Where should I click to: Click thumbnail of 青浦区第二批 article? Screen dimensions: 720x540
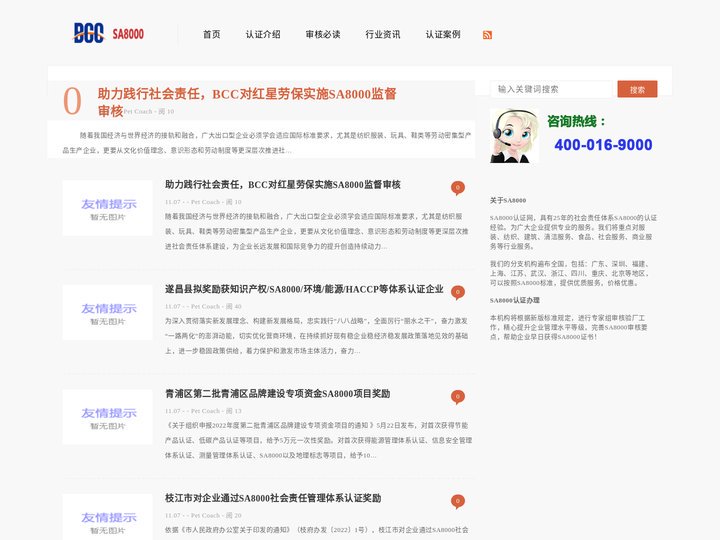(107, 417)
